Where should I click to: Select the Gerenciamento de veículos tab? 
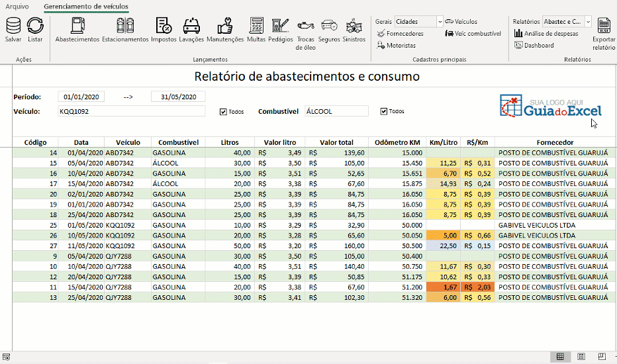(86, 7)
